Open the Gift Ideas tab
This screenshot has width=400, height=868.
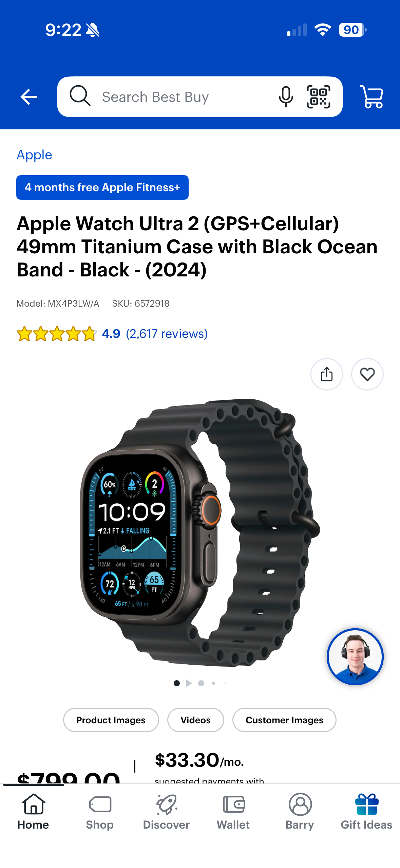pyautogui.click(x=366, y=812)
